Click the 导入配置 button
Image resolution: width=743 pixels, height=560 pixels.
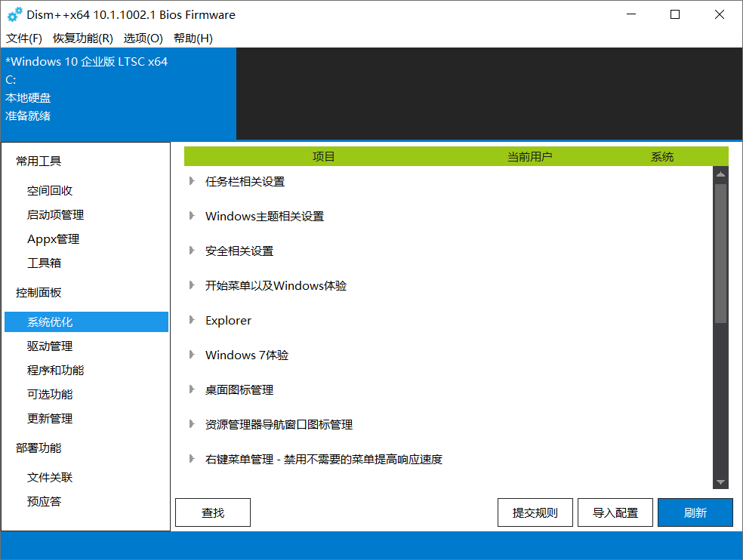click(x=615, y=512)
